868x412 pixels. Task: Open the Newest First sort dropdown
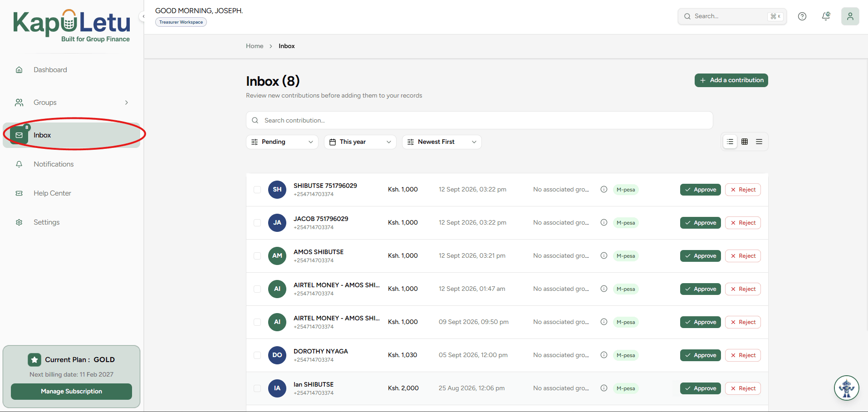(x=442, y=142)
